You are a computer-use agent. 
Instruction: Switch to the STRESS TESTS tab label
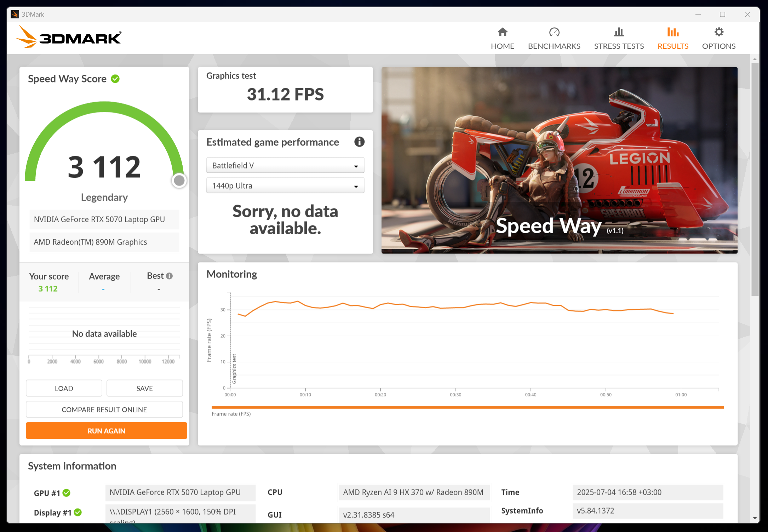[619, 46]
